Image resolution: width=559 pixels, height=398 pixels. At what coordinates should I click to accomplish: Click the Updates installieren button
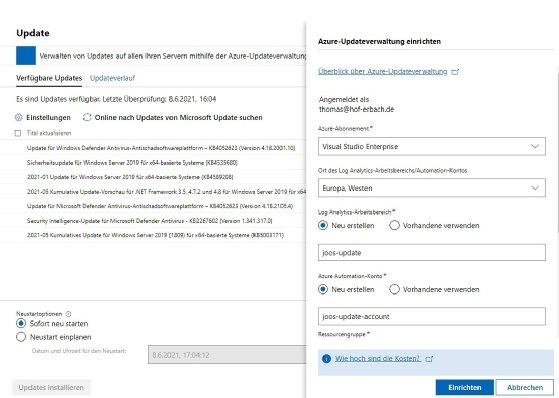click(x=51, y=387)
